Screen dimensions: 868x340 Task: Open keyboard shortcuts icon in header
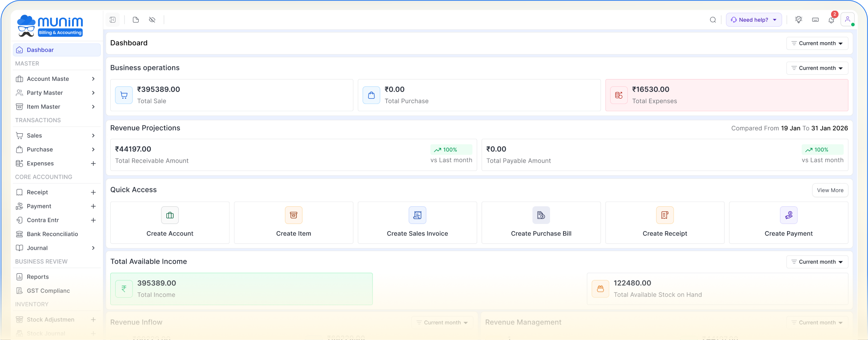(815, 20)
